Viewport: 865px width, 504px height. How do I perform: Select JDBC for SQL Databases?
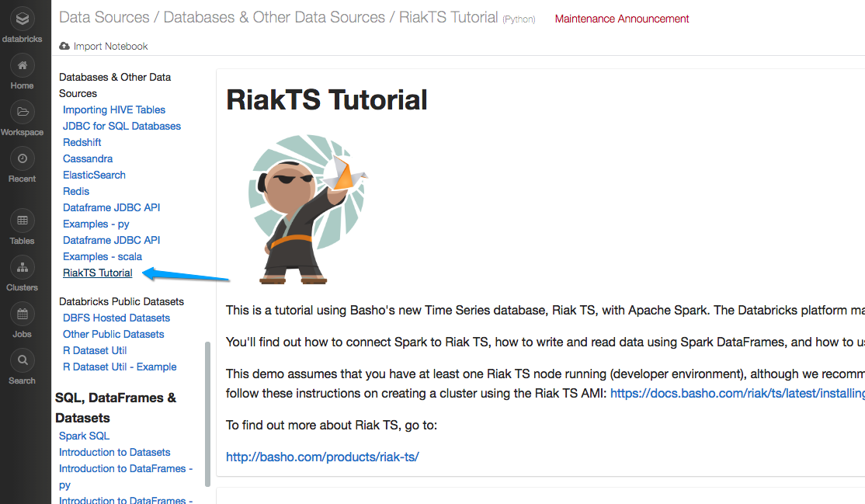[x=122, y=126]
